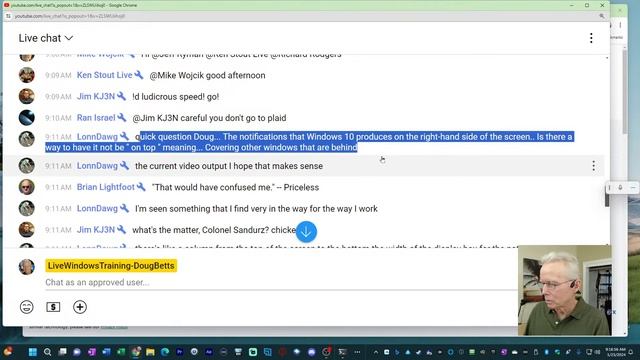Viewport: 640px width, 360px height.
Task: Open the Live chat mode dropdown
Action: pos(45,38)
